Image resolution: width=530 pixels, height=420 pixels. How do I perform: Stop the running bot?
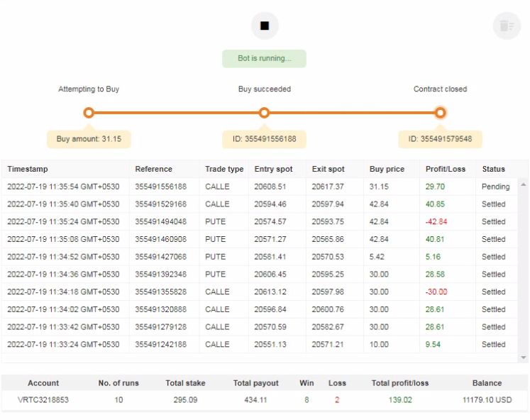265,26
